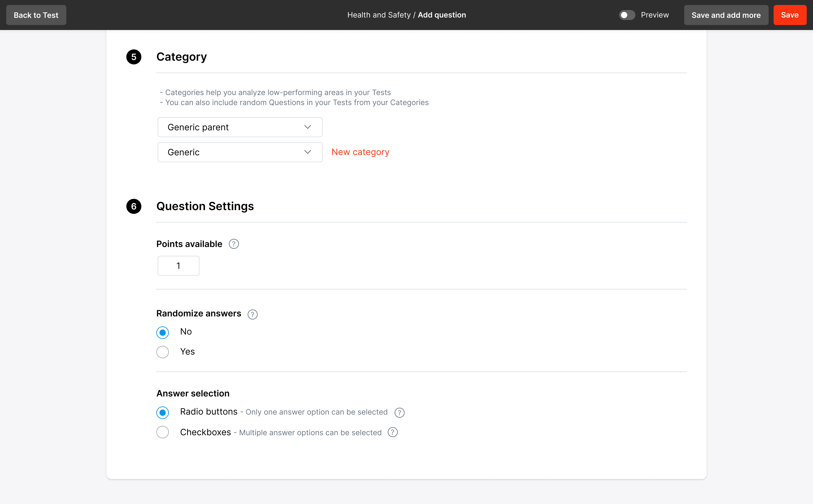Choose Radio buttons answer selection option
This screenshot has height=504, width=813.
[x=163, y=413]
